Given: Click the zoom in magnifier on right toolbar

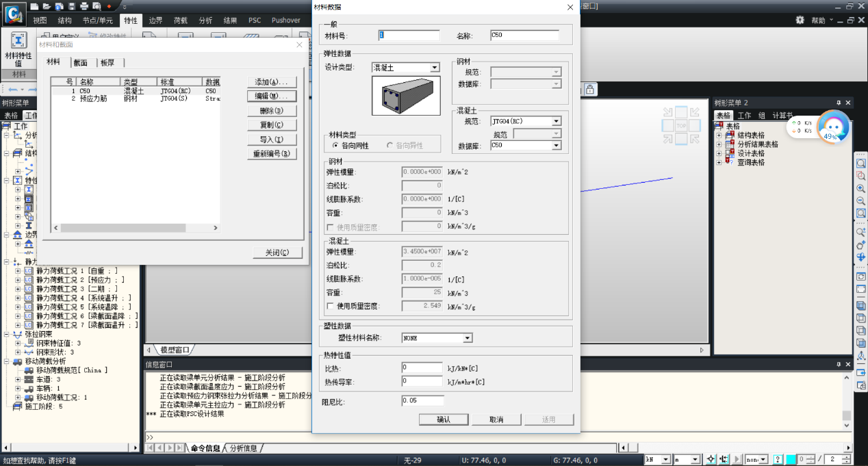Looking at the screenshot, I should click(860, 188).
